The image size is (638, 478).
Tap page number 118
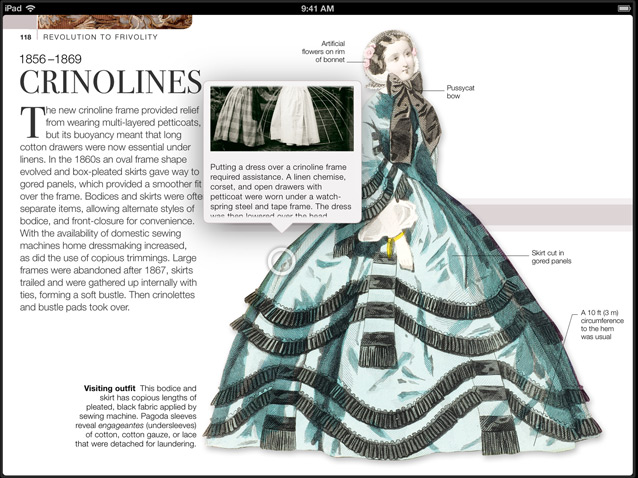[x=13, y=37]
